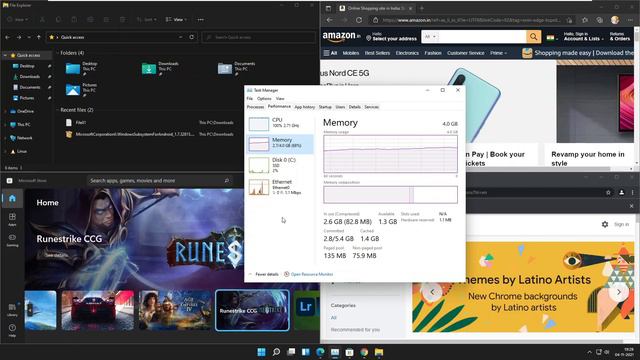Open the Details tab in Task Manager
The height and width of the screenshot is (360, 640).
354,107
